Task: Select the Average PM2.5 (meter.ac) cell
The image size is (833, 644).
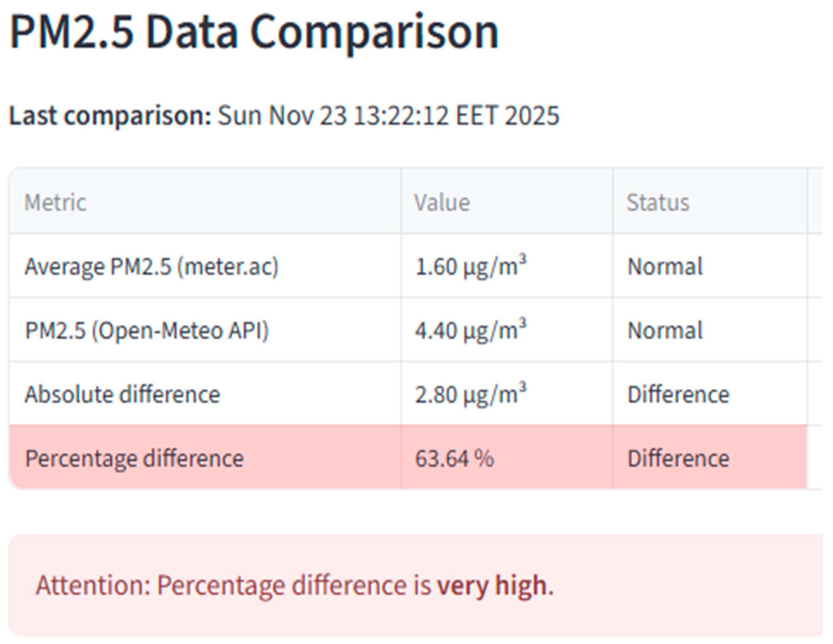Action: pyautogui.click(x=151, y=267)
